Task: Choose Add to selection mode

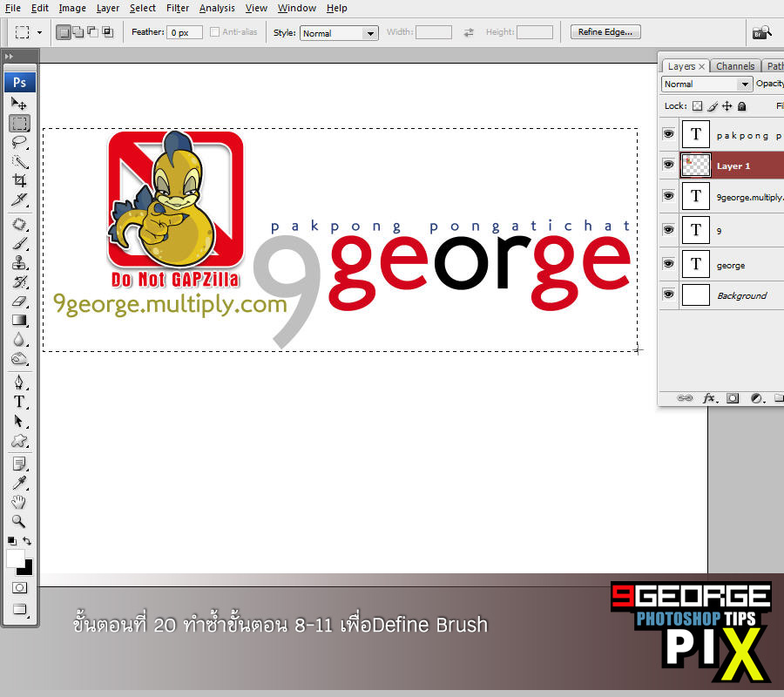Action: click(x=78, y=32)
